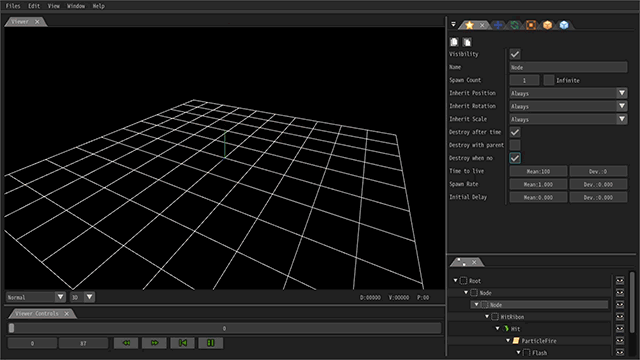The height and width of the screenshot is (360, 640).
Task: Enable the Infinite spawn count checkbox
Action: pos(549,80)
